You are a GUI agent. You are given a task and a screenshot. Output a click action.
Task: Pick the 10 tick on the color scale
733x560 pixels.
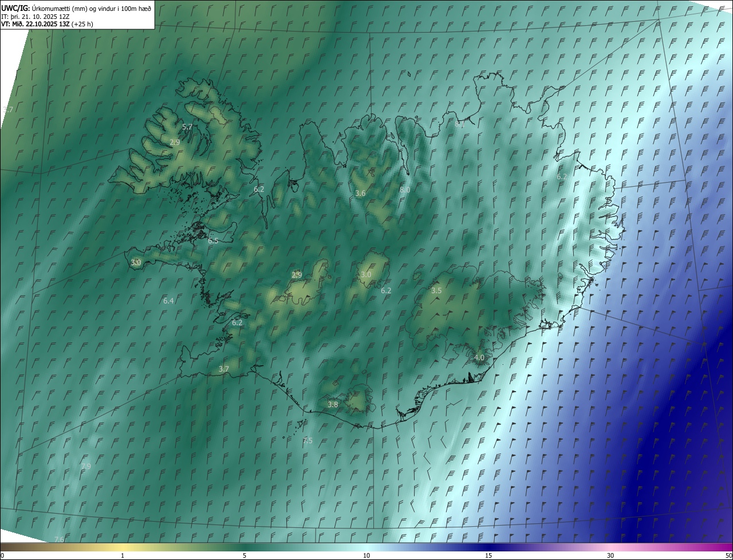[366, 555]
